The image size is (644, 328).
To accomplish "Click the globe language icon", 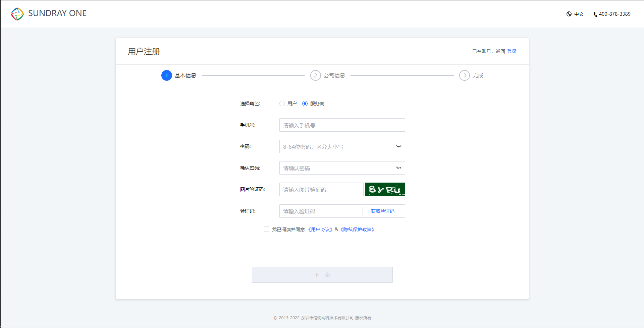I will click(569, 14).
